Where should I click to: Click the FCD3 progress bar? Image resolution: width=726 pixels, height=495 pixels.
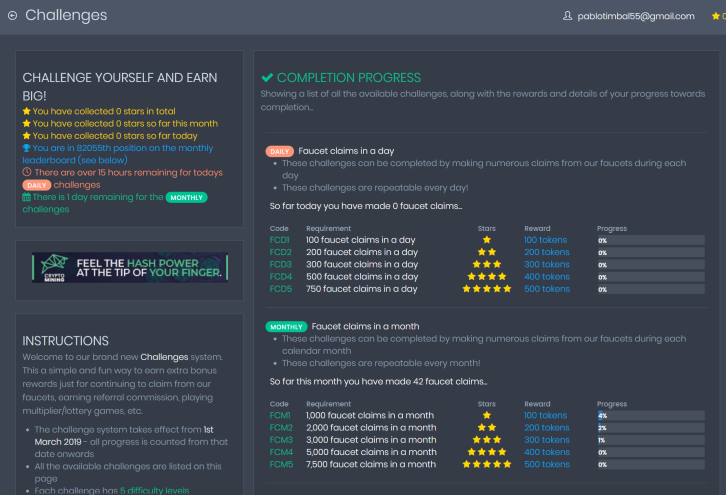click(651, 265)
